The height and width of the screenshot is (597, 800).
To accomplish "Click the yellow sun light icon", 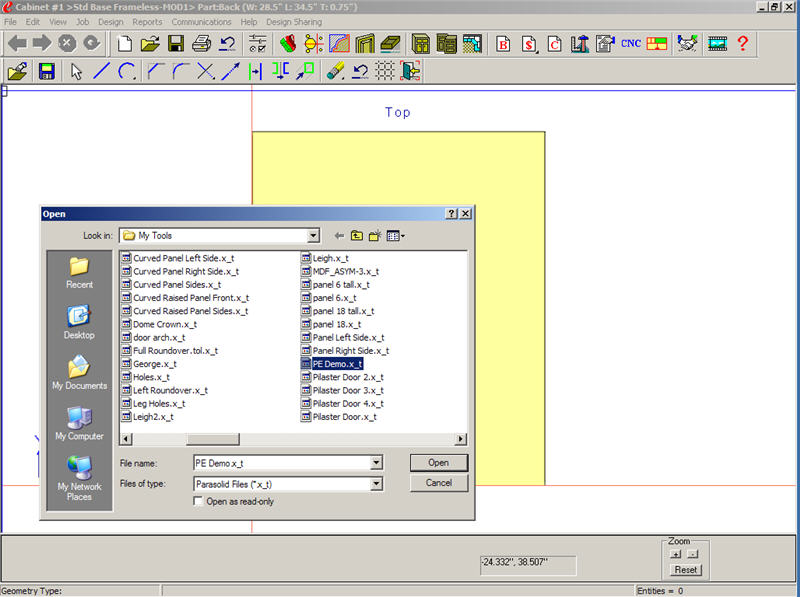I will pos(314,44).
